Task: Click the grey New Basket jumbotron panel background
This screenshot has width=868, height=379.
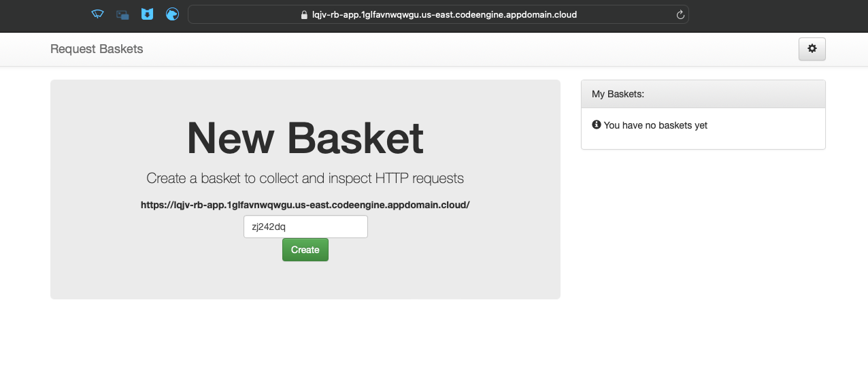Action: pyautogui.click(x=109, y=272)
